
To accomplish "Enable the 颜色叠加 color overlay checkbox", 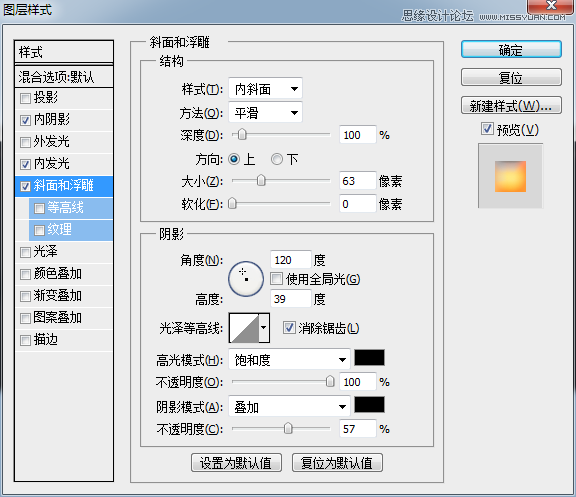I will pyautogui.click(x=25, y=274).
